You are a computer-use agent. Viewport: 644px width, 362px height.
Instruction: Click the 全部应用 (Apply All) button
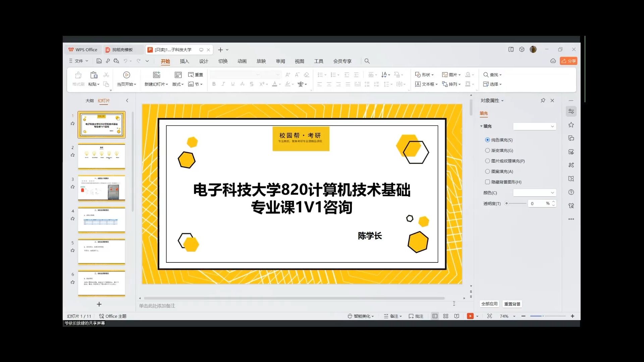(489, 304)
